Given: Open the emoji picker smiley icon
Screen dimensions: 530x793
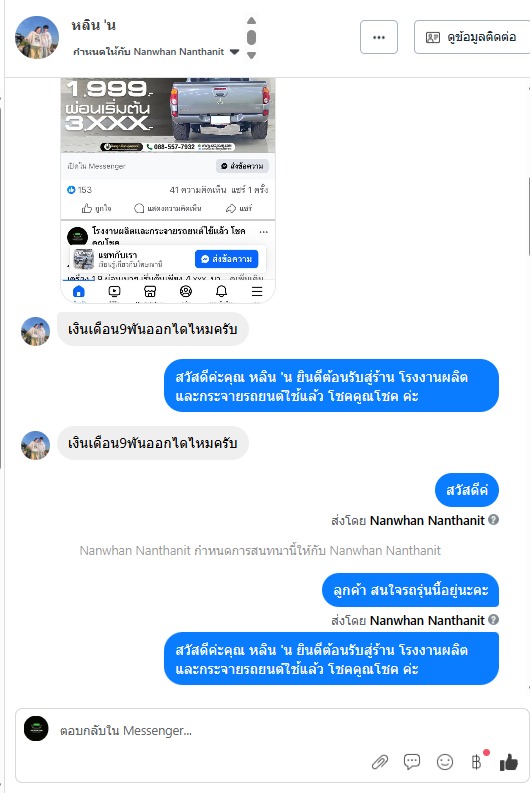Looking at the screenshot, I should 445,762.
